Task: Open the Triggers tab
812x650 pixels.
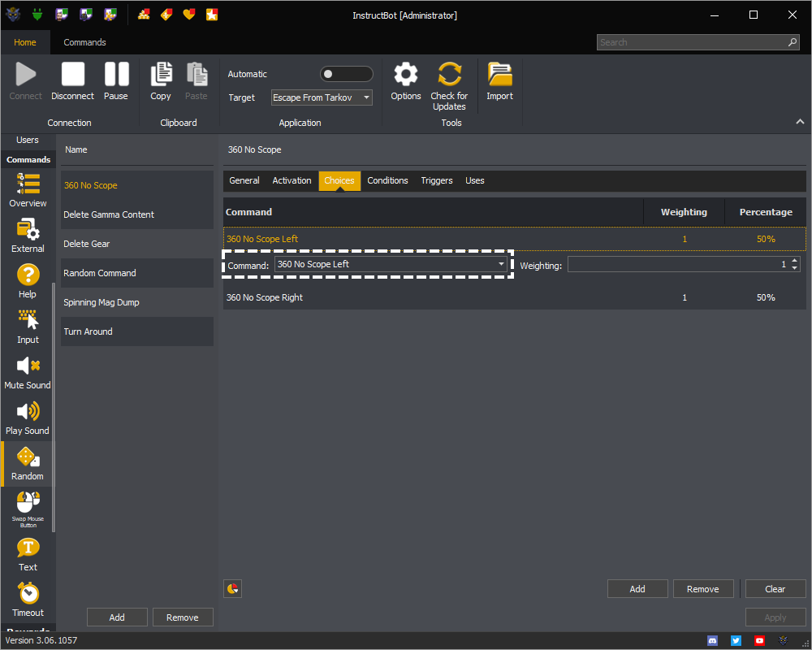Action: click(437, 181)
